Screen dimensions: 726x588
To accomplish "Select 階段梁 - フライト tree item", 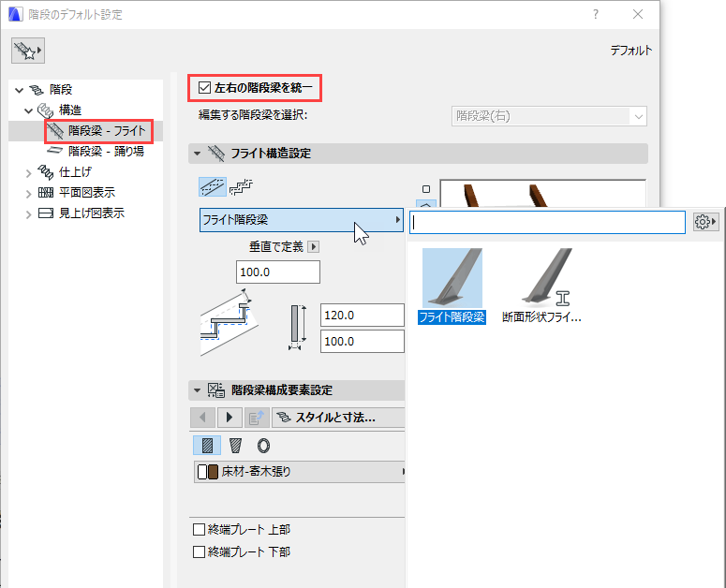I will pos(107,131).
